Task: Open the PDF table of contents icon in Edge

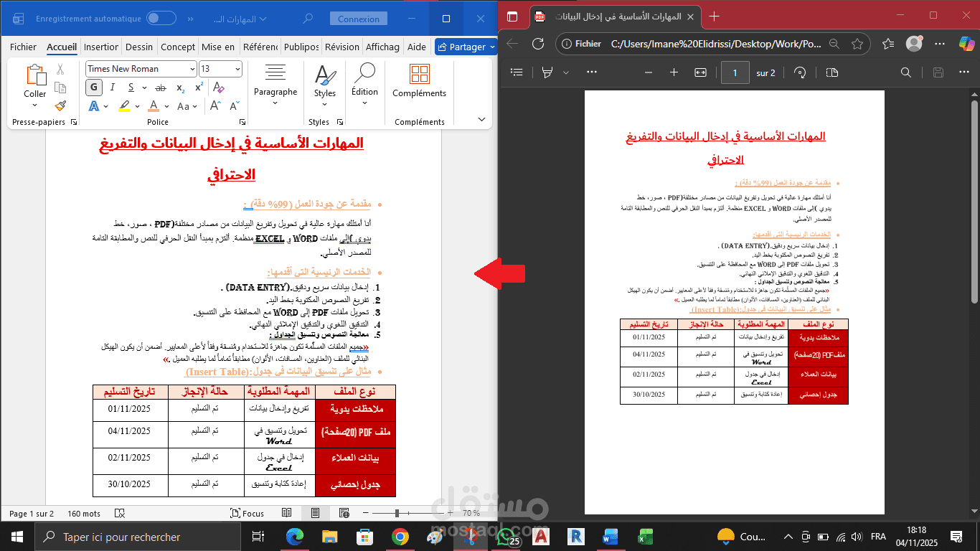Action: (517, 72)
